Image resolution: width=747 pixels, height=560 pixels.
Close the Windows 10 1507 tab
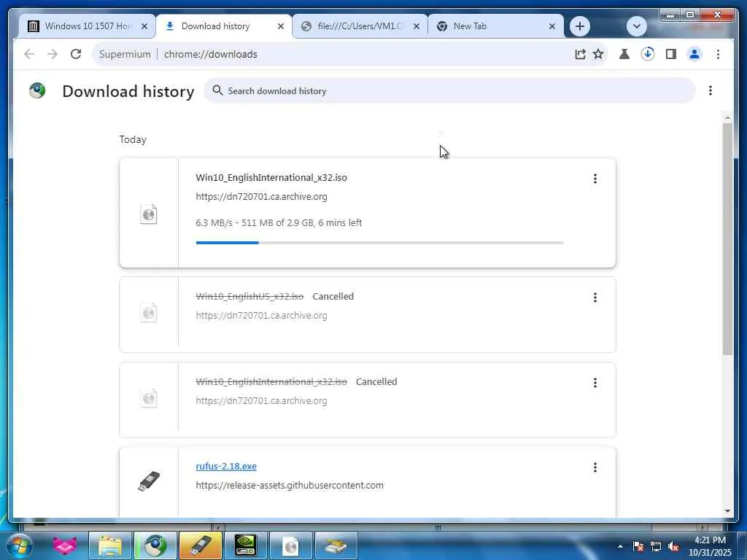pyautogui.click(x=144, y=27)
